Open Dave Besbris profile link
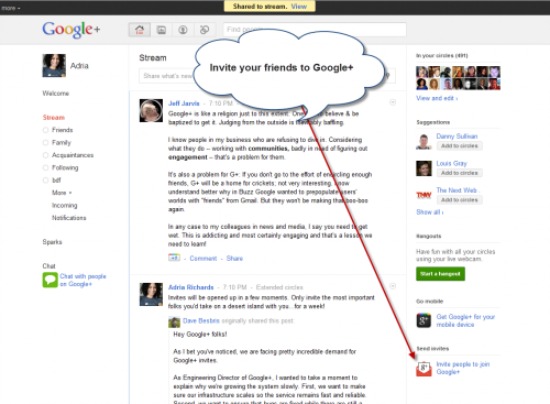Image resolution: width=550 pixels, height=404 pixels. click(x=201, y=321)
